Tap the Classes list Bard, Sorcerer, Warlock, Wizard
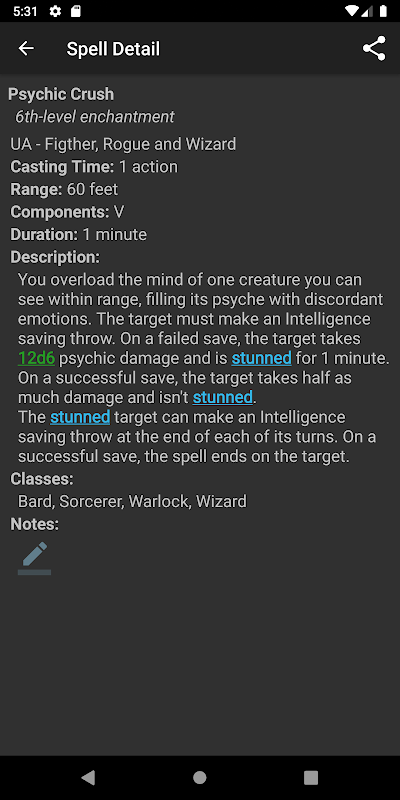 [x=132, y=501]
